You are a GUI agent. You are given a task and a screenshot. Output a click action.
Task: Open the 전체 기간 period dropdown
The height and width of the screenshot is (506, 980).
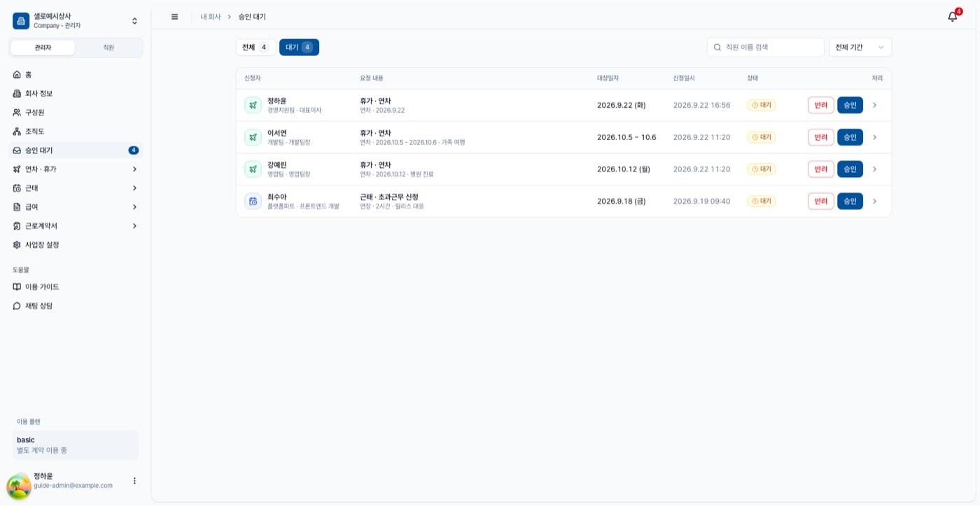pos(860,48)
